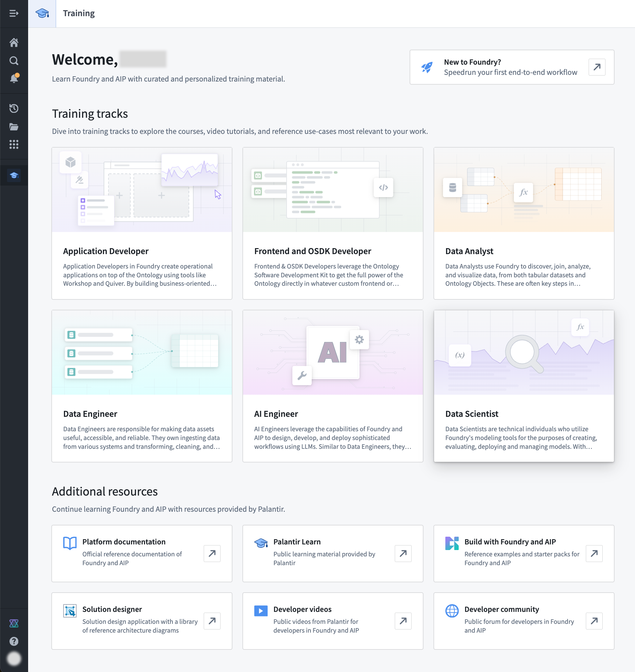This screenshot has width=635, height=672.
Task: Click the Developer community globe icon
Action: point(452,611)
